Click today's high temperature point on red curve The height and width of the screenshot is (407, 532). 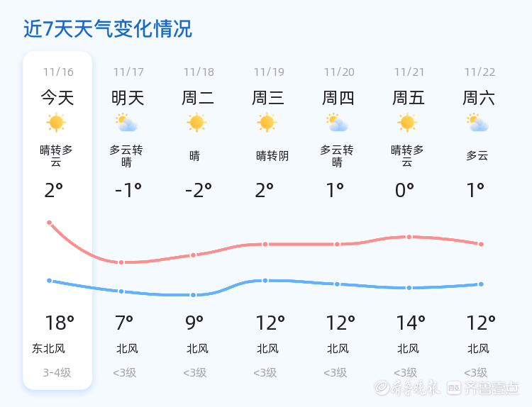(x=50, y=223)
